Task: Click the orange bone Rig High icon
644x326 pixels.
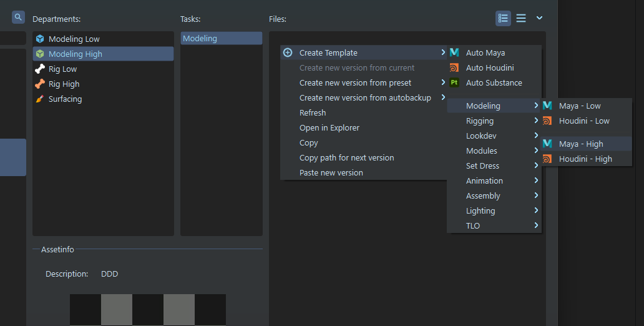Action: coord(40,84)
